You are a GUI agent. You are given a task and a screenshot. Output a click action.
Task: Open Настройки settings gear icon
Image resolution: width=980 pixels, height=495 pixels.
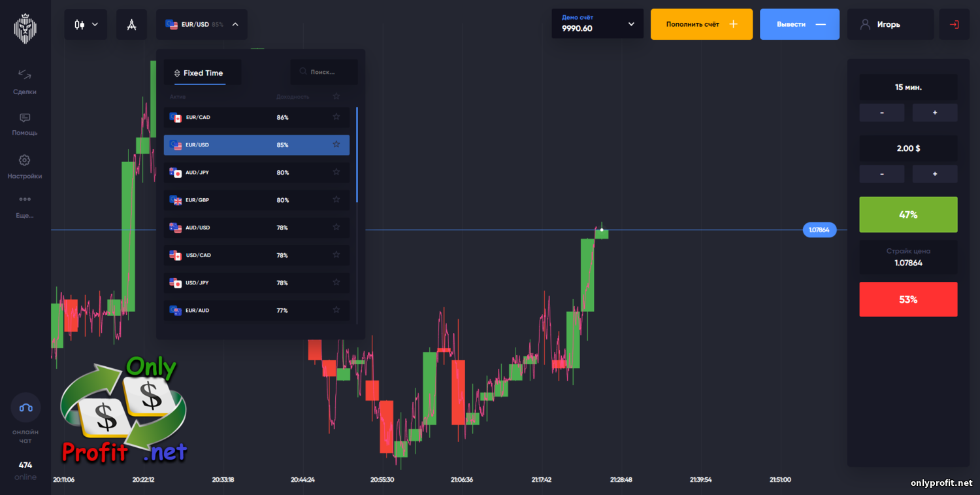25,164
